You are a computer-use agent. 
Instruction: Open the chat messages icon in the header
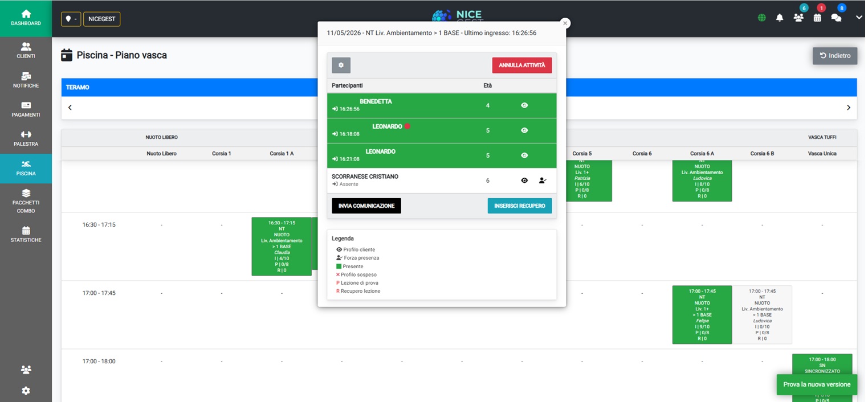[x=836, y=18]
